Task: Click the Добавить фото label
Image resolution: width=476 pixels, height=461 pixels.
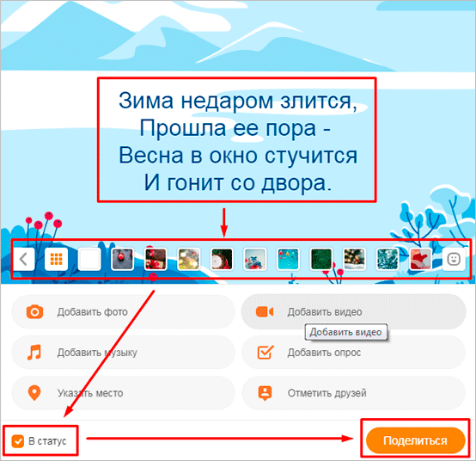Action: 92,312
